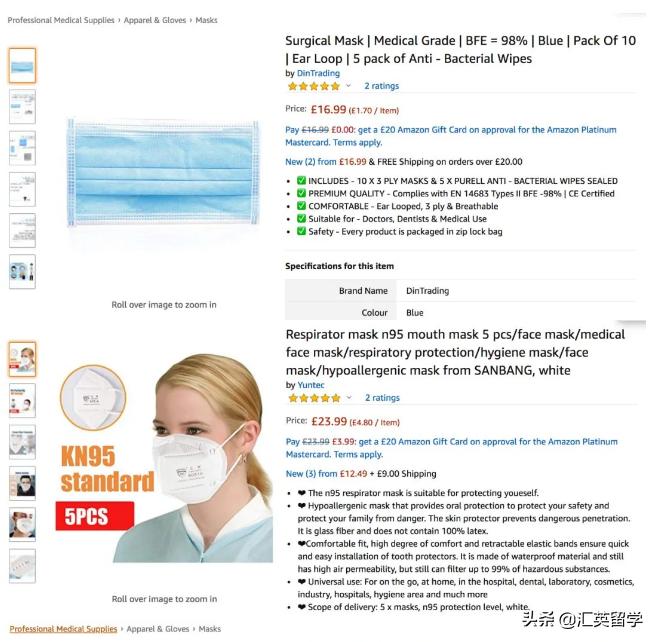Select the first blue surgical mask thumbnail
Image resolution: width=657 pixels, height=642 pixels.
(22, 65)
